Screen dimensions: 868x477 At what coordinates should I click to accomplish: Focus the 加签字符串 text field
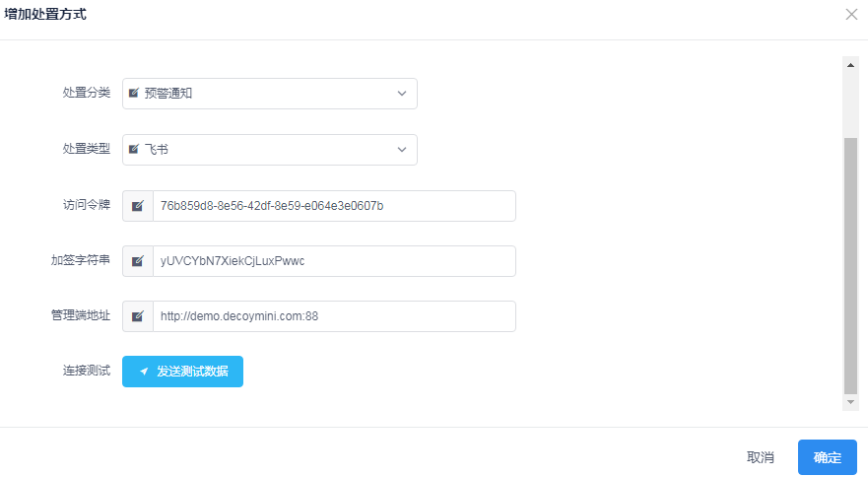click(x=333, y=261)
